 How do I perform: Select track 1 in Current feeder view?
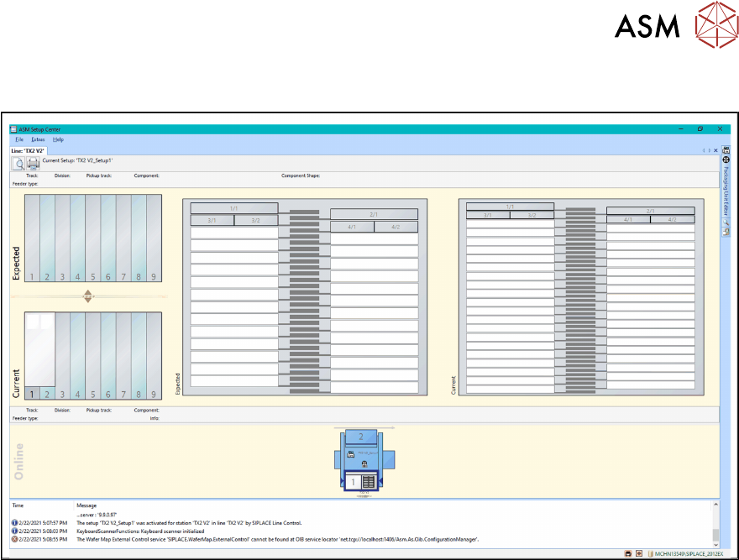[x=32, y=393]
